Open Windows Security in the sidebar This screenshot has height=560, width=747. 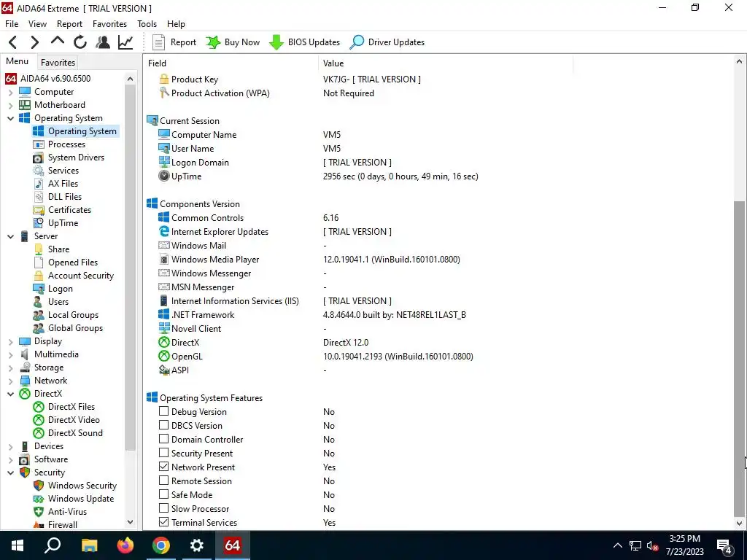click(x=82, y=485)
